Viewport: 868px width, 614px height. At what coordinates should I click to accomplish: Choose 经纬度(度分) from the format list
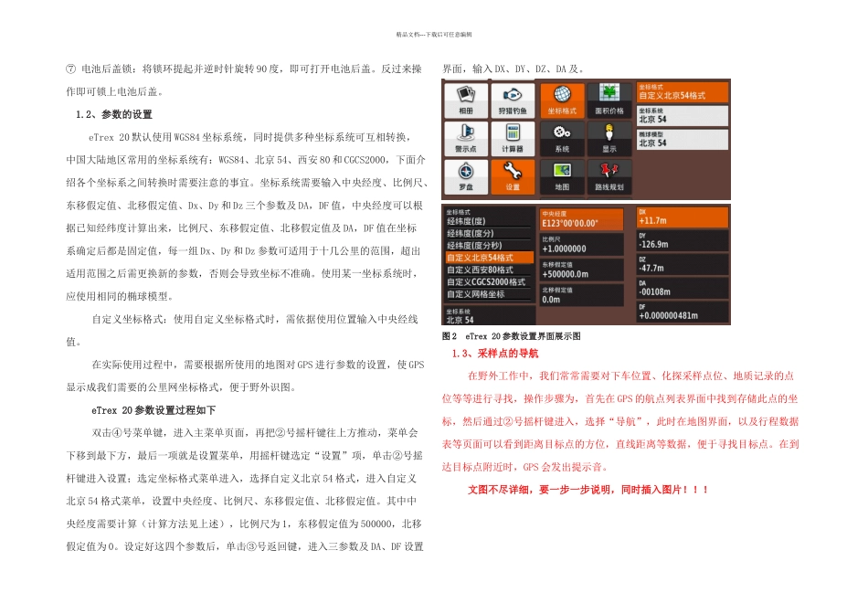490,234
